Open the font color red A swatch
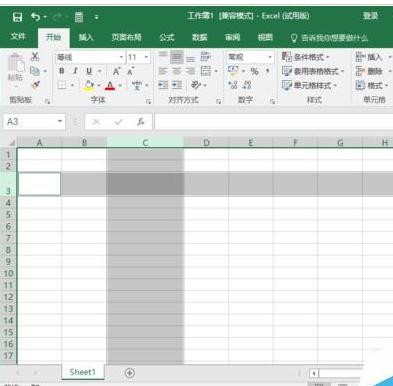Viewport: 393px width, 386px height. [110, 86]
